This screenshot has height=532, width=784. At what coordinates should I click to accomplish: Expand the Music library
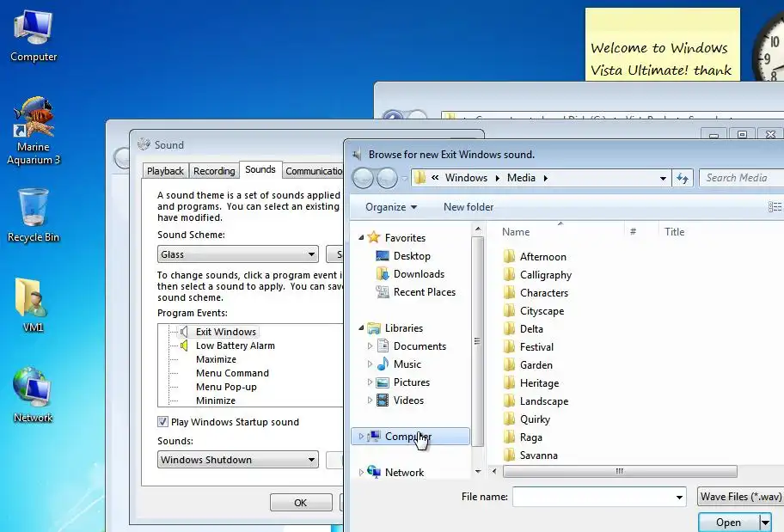(x=370, y=364)
